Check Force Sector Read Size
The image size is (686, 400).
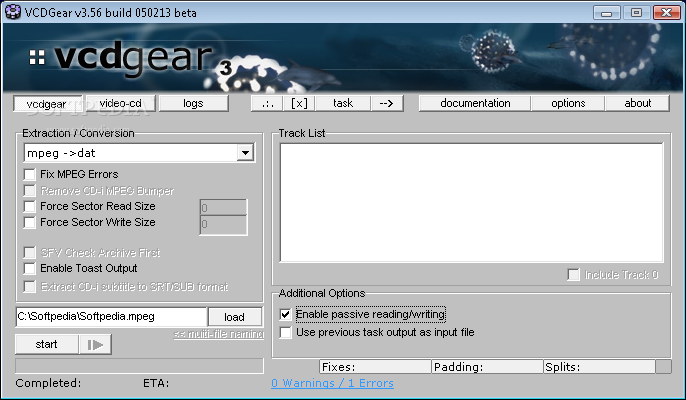click(29, 206)
